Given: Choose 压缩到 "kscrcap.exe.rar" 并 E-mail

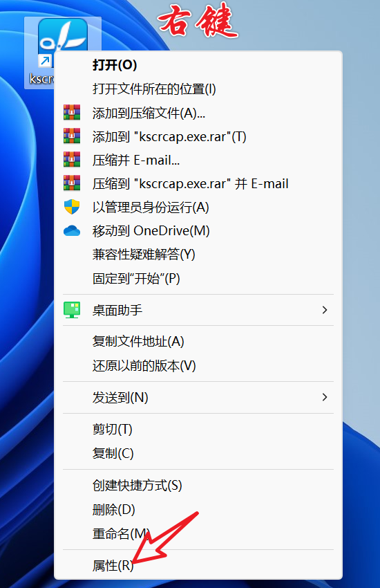Looking at the screenshot, I should [190, 184].
